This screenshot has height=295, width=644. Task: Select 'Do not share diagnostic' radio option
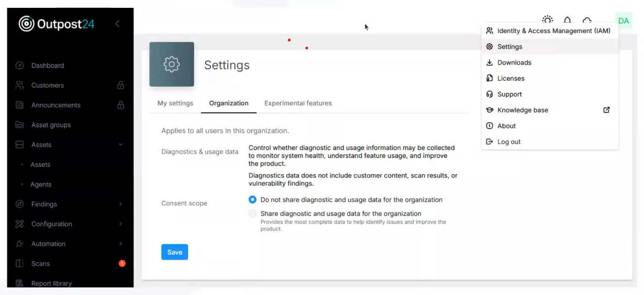tap(252, 200)
